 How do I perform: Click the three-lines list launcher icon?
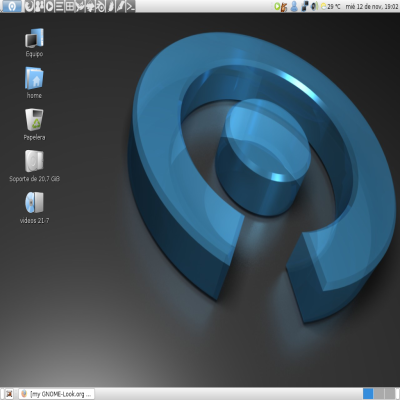tap(59, 6)
